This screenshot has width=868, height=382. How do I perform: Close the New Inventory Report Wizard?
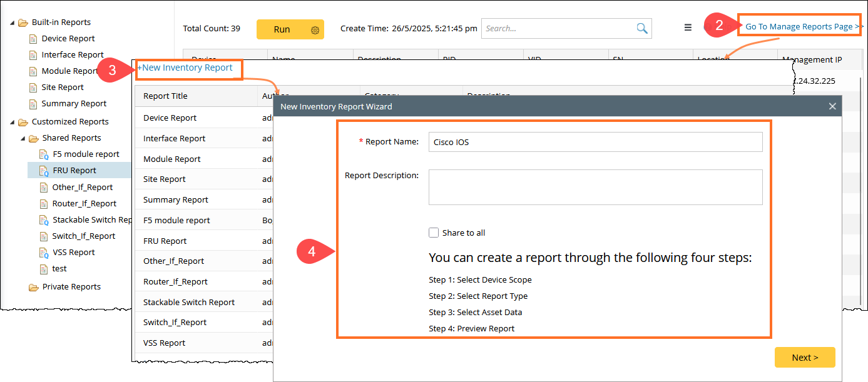pyautogui.click(x=832, y=106)
